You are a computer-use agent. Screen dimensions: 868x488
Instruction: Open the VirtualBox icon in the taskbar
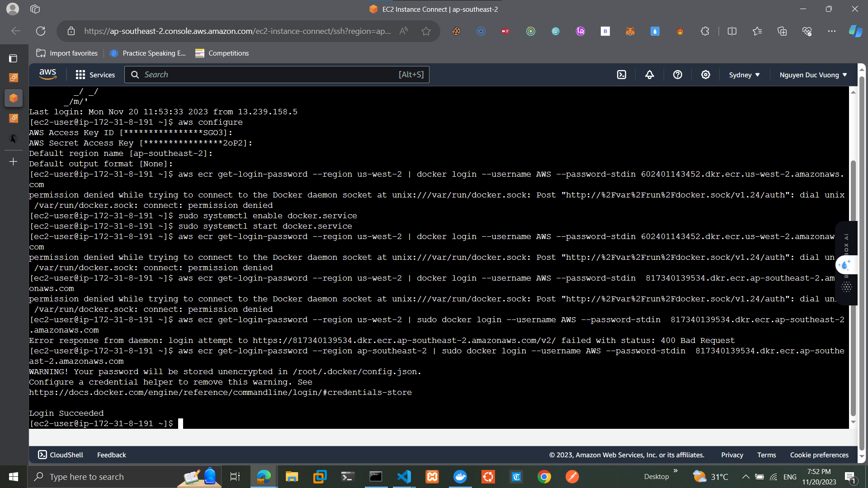[320, 477]
